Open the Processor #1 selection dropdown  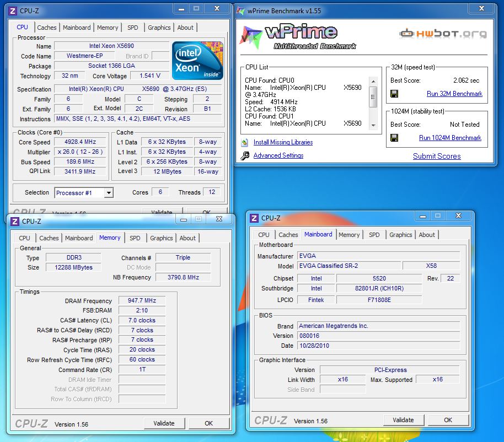coord(109,193)
